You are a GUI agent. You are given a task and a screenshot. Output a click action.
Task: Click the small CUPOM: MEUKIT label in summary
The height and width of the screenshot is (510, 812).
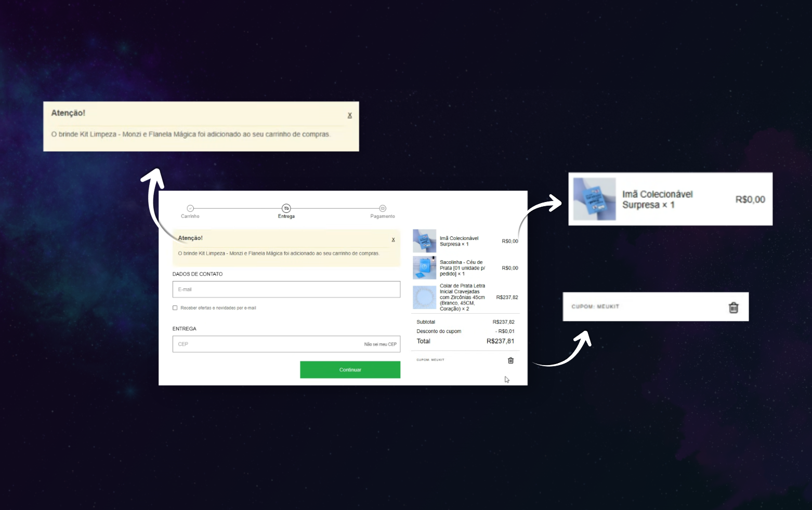pos(430,360)
